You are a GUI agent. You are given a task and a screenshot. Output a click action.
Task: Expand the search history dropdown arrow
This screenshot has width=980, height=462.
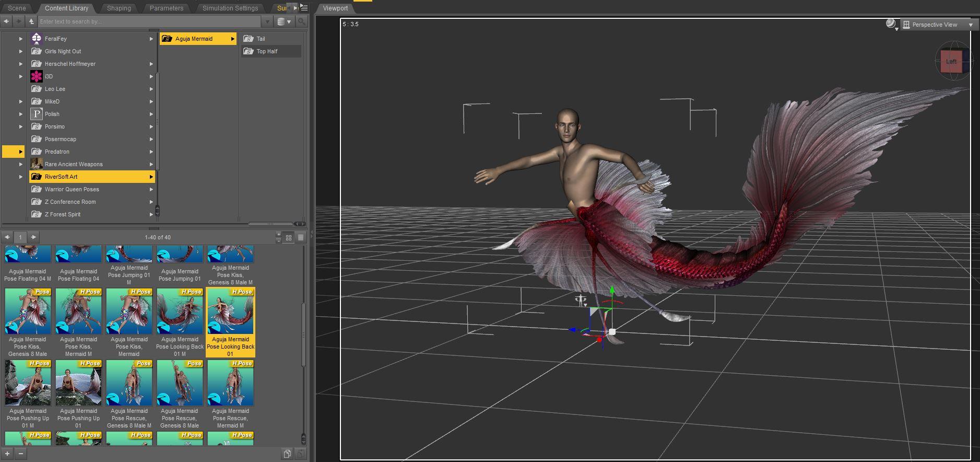click(267, 21)
